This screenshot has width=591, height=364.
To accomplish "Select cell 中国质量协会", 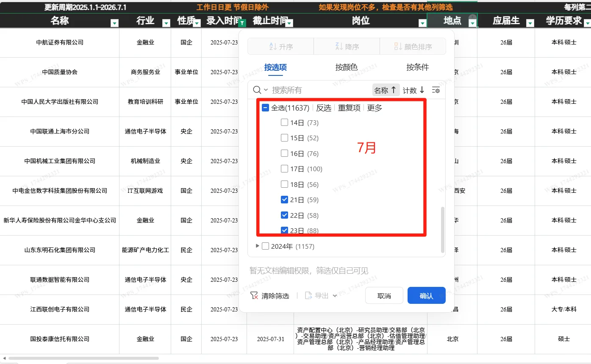I will tap(60, 72).
